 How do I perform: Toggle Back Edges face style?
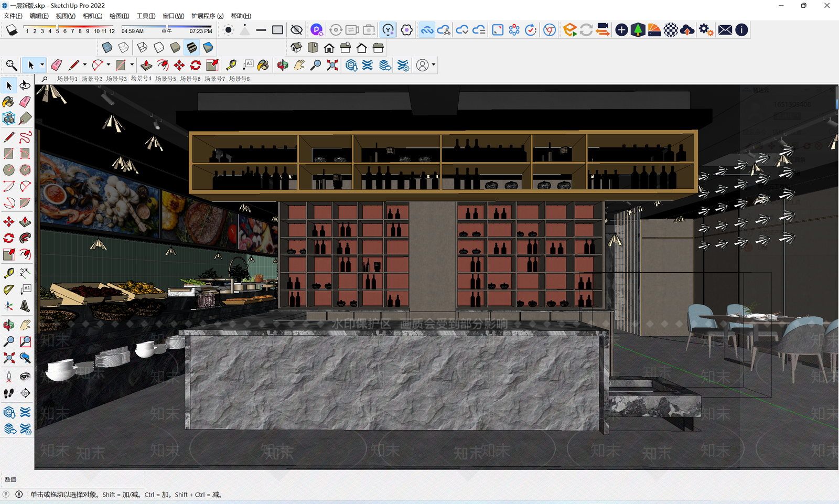pos(123,48)
